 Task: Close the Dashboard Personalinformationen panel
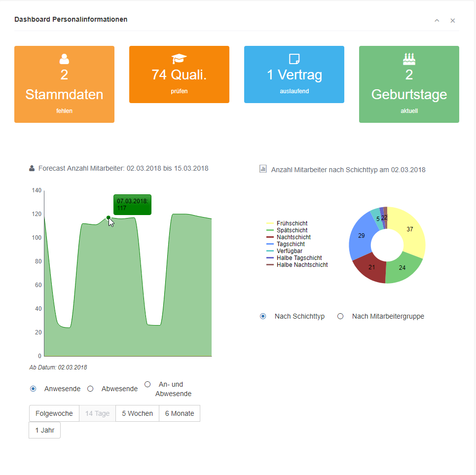[453, 20]
